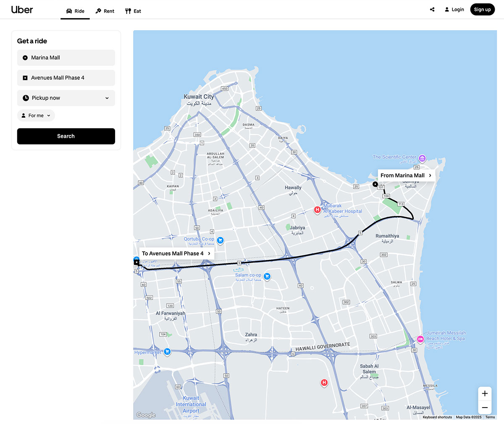Click the Avenues Mall destination square marker
The image size is (504, 424).
[136, 263]
